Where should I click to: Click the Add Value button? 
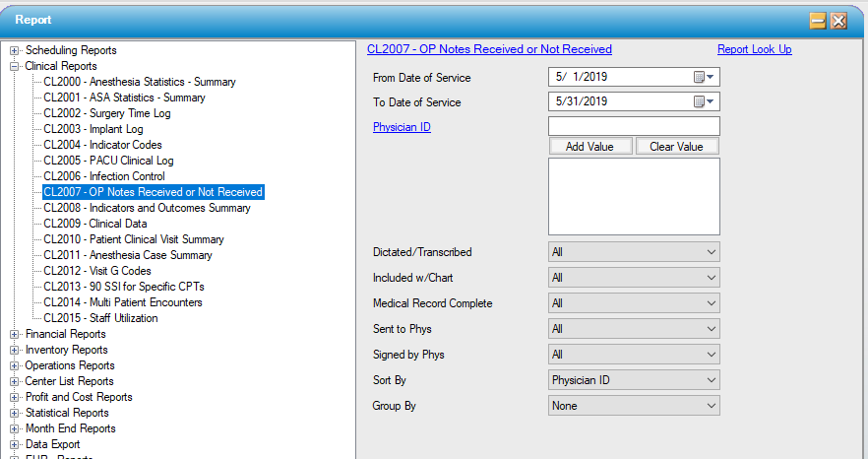(589, 147)
